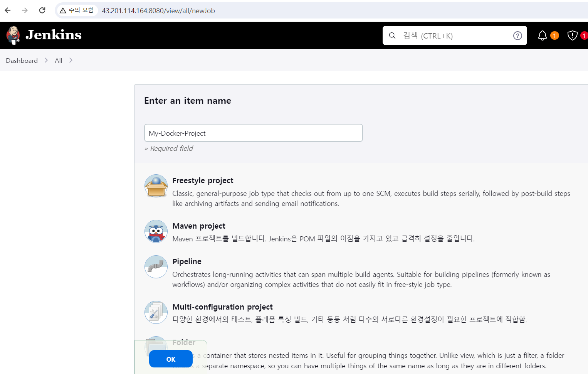Screen dimensions: 588x374
Task: Click the search magnifier icon
Action: click(x=392, y=35)
